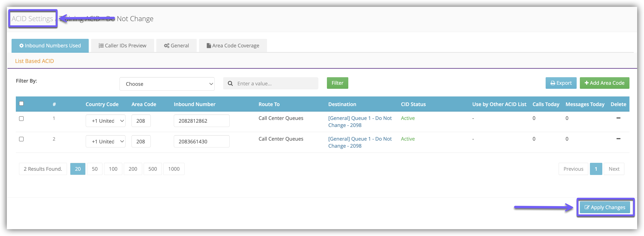Screen dimensions: 644x236
Task: Open the Filter By Choose dropdown
Action: pyautogui.click(x=167, y=84)
